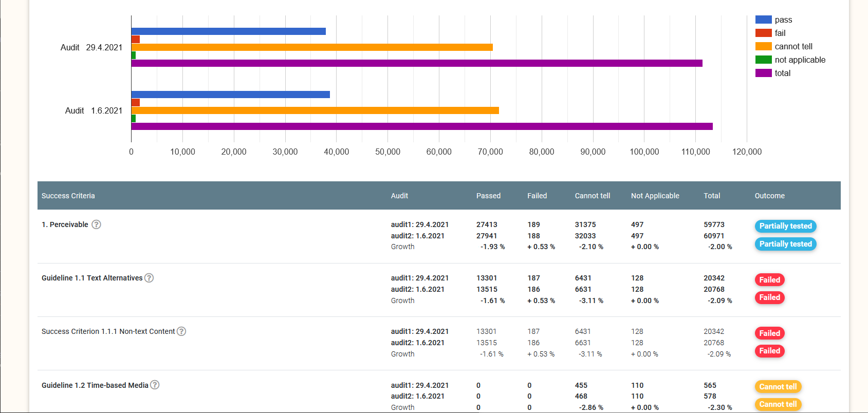Click Perceivable cannot tell value 32033
Image resolution: width=868 pixels, height=413 pixels.
coord(585,236)
